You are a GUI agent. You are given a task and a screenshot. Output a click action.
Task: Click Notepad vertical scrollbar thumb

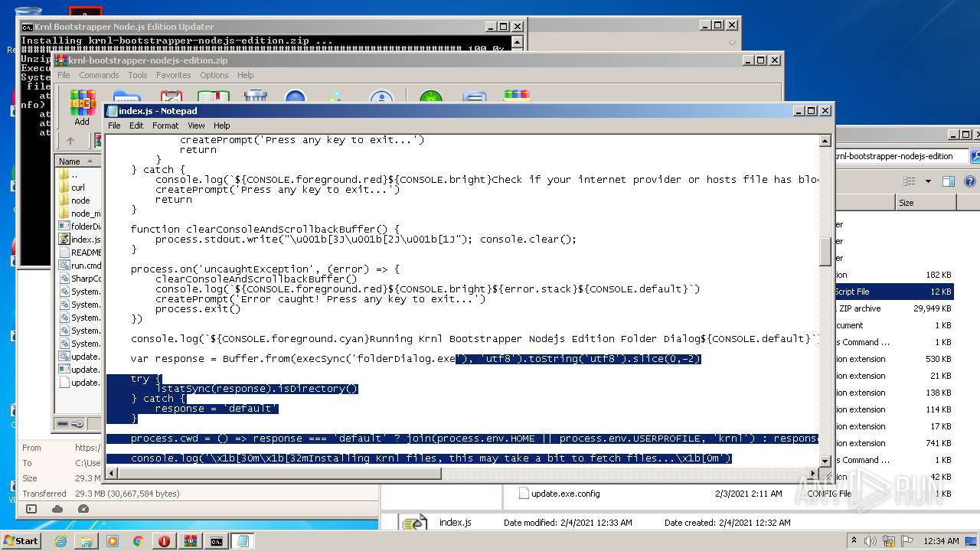pos(825,251)
